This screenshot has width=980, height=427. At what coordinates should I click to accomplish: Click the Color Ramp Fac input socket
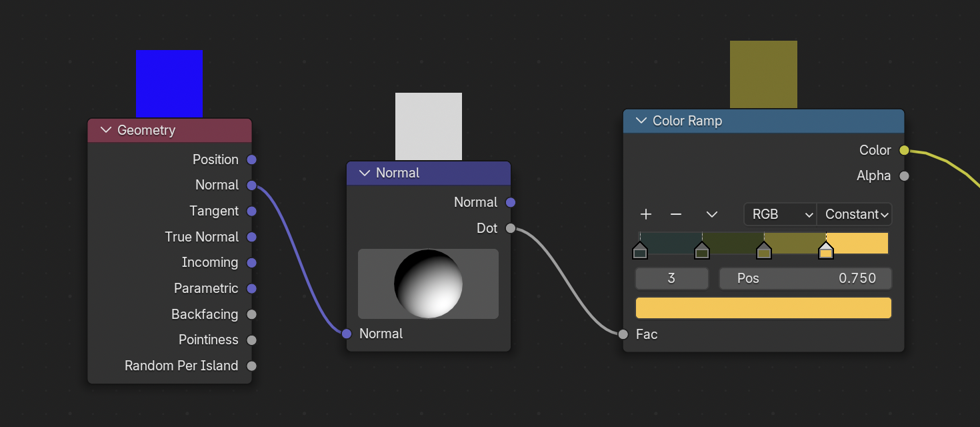pyautogui.click(x=623, y=334)
